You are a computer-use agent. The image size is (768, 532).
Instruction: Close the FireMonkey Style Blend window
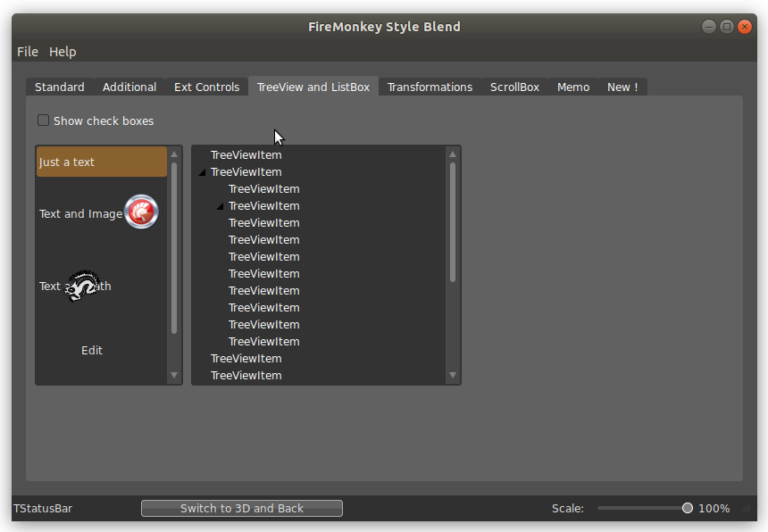click(x=745, y=27)
